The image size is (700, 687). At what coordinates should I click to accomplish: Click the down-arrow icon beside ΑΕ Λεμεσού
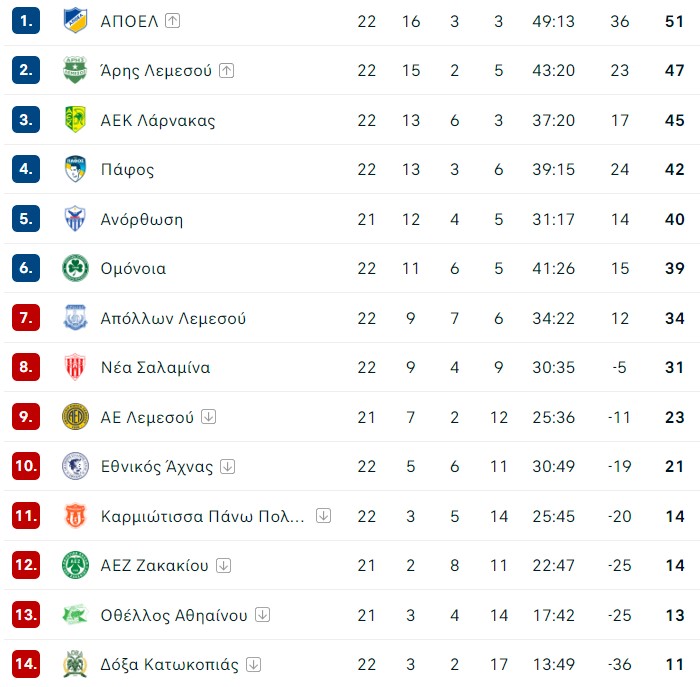pyautogui.click(x=208, y=416)
